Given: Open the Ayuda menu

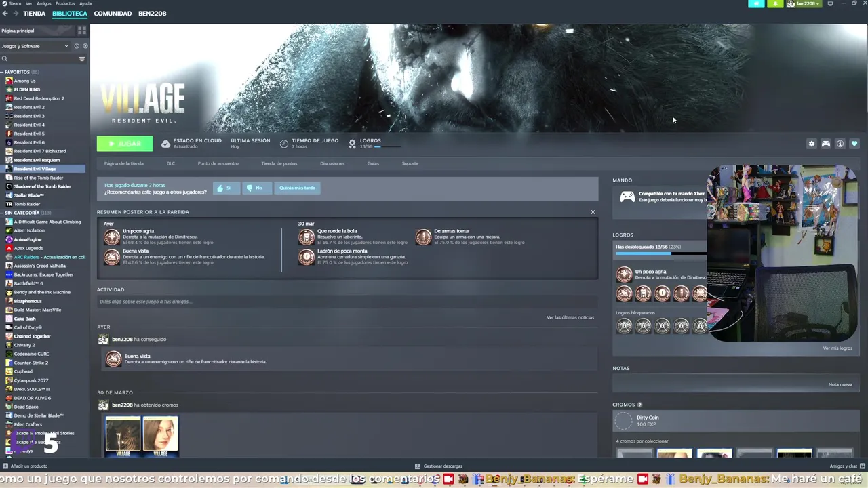Looking at the screenshot, I should coord(85,3).
